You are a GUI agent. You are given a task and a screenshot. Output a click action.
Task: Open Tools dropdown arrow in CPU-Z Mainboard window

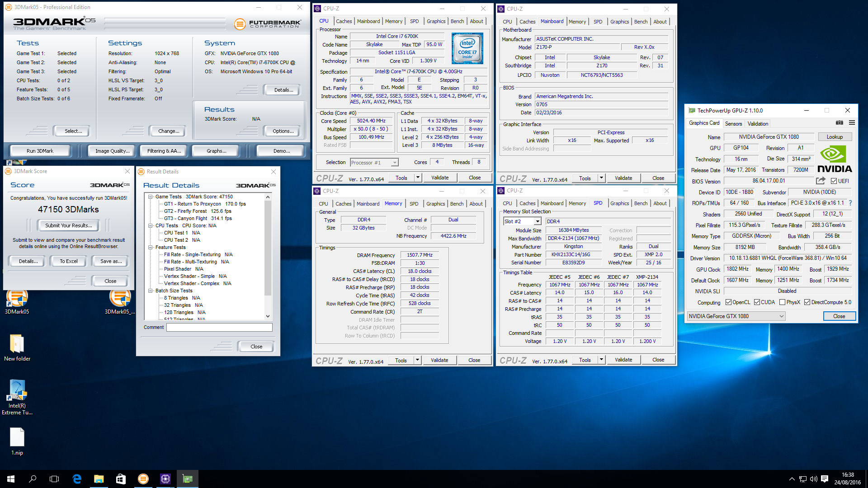click(601, 178)
